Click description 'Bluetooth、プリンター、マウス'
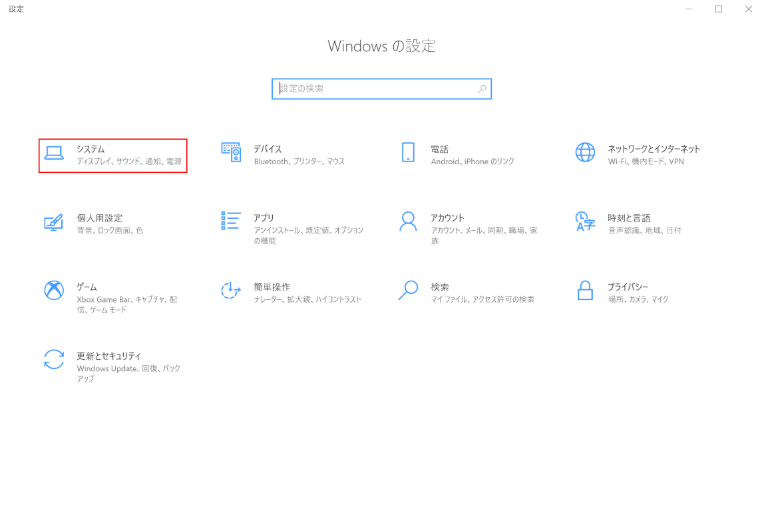The width and height of the screenshot is (760, 532). tap(299, 162)
